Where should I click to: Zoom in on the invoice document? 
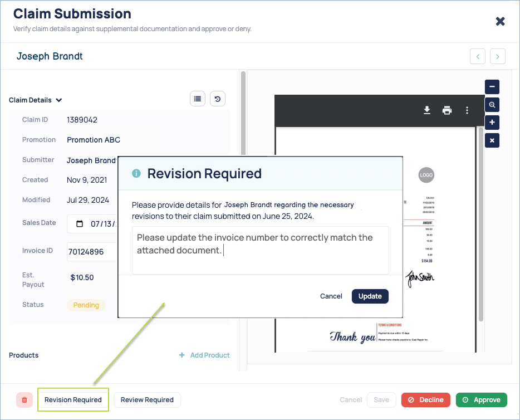(492, 123)
